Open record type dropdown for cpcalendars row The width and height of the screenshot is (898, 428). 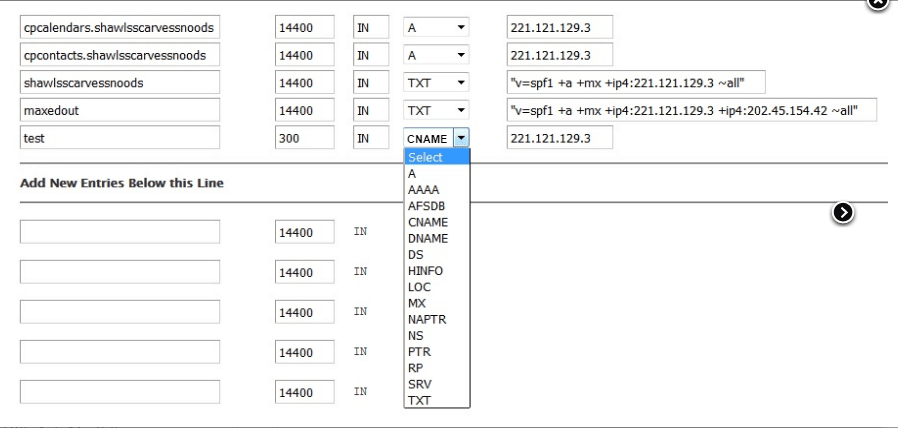pos(436,29)
